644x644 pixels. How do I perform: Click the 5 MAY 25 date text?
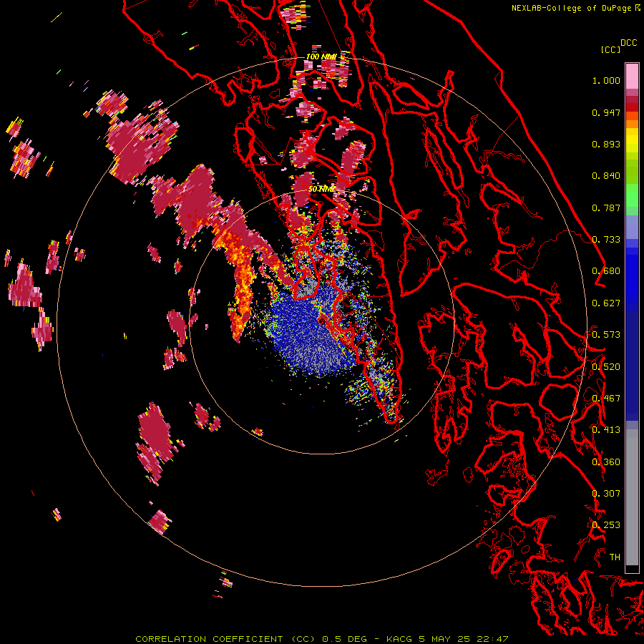(444, 639)
